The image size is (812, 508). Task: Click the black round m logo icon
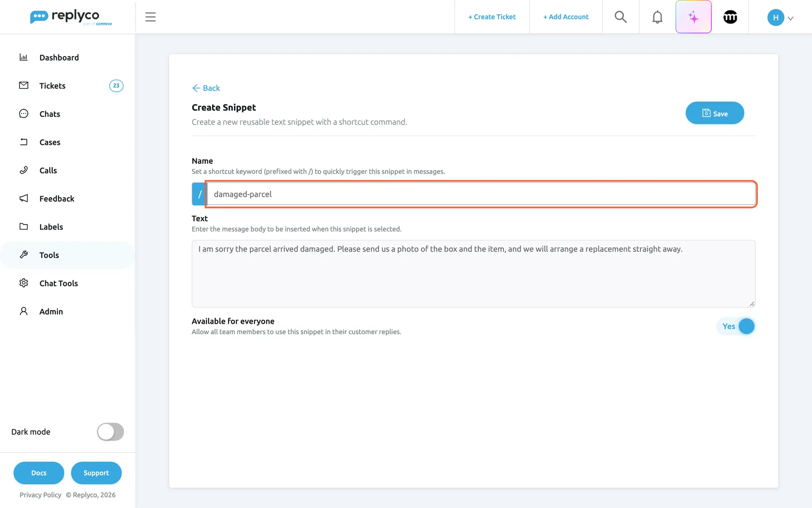click(x=730, y=17)
